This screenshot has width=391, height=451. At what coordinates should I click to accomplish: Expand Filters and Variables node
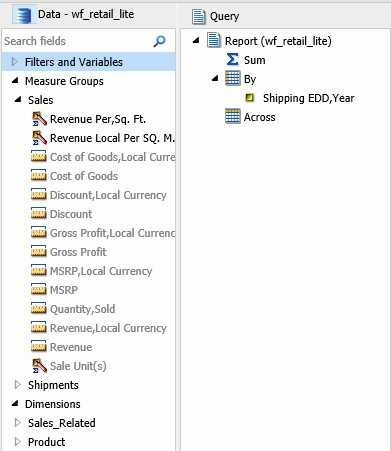14,62
